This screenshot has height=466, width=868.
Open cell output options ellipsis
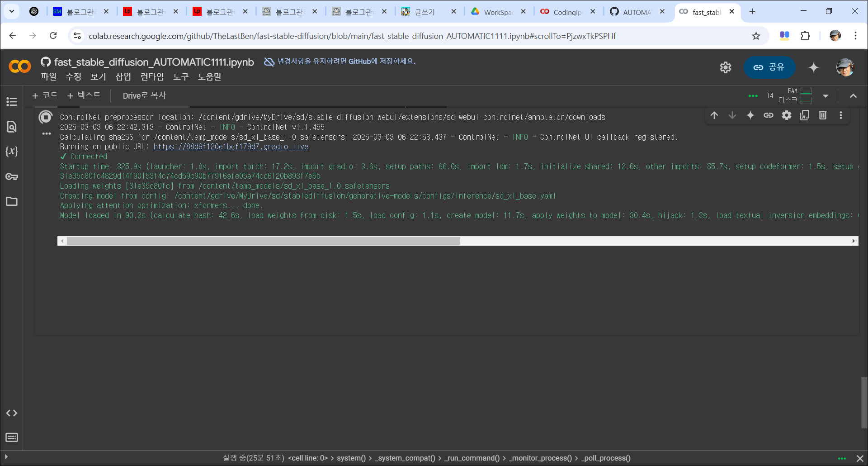46,134
